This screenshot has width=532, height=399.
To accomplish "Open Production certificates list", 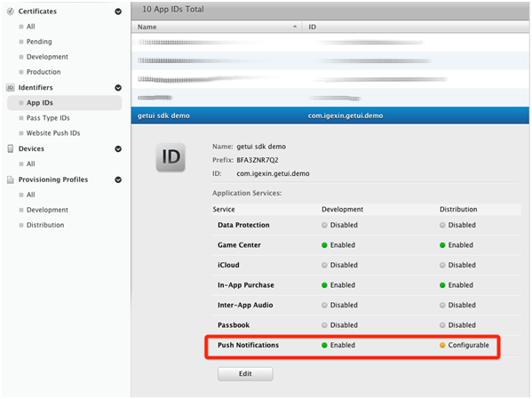I will coord(44,72).
